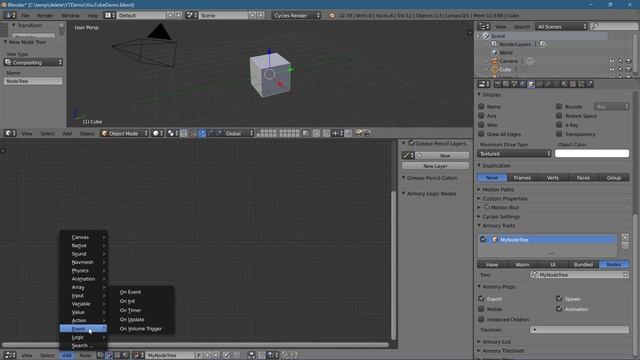Image resolution: width=640 pixels, height=360 pixels.
Task: Open the Textured maximum draw type dropdown
Action: tap(514, 153)
